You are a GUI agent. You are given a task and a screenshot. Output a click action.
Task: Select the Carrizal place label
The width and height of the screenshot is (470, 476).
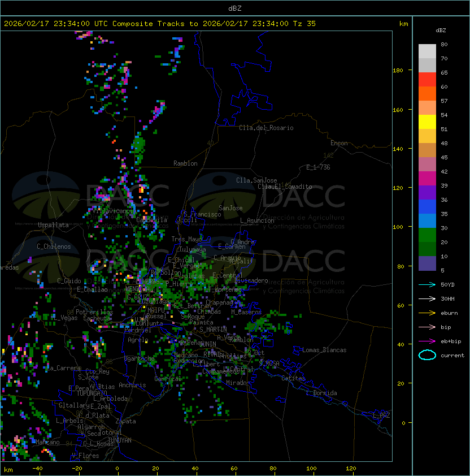[x=168, y=379]
